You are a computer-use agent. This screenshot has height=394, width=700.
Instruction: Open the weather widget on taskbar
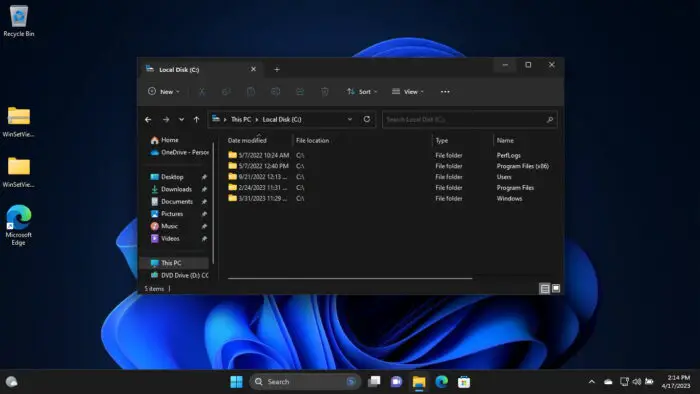tap(12, 382)
